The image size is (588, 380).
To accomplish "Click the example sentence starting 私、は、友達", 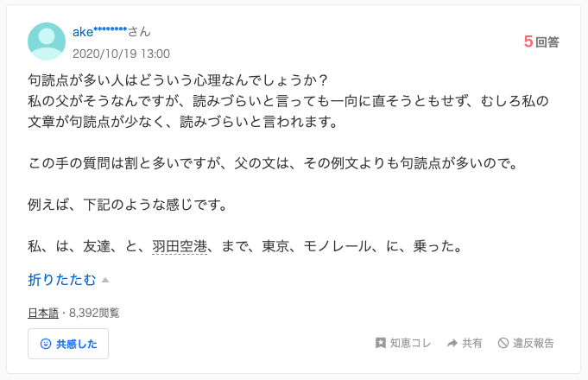I will tap(243, 247).
